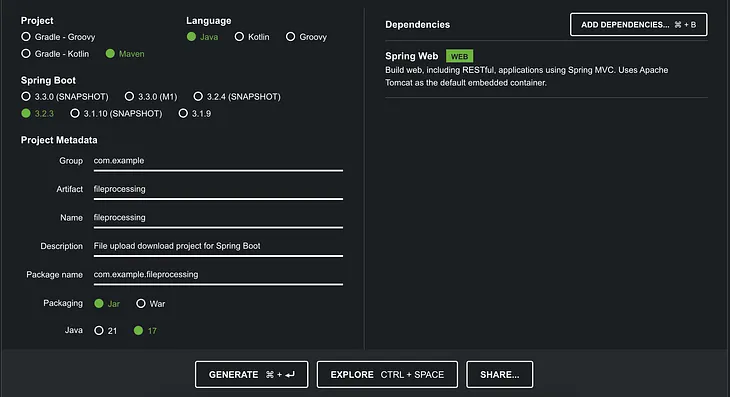Screen dimensions: 730x397
Task: Click the Spring Web dependency title
Action: point(412,56)
